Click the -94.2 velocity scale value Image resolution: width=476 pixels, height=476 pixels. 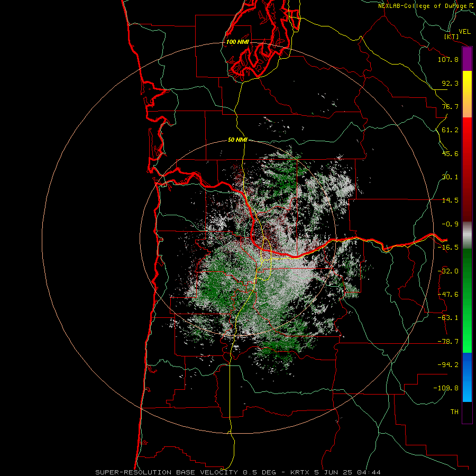click(x=448, y=365)
